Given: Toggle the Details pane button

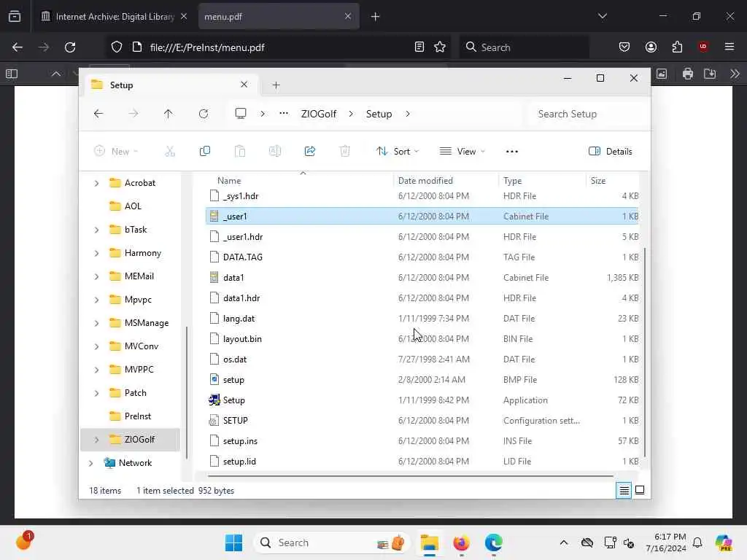Looking at the screenshot, I should [x=611, y=152].
